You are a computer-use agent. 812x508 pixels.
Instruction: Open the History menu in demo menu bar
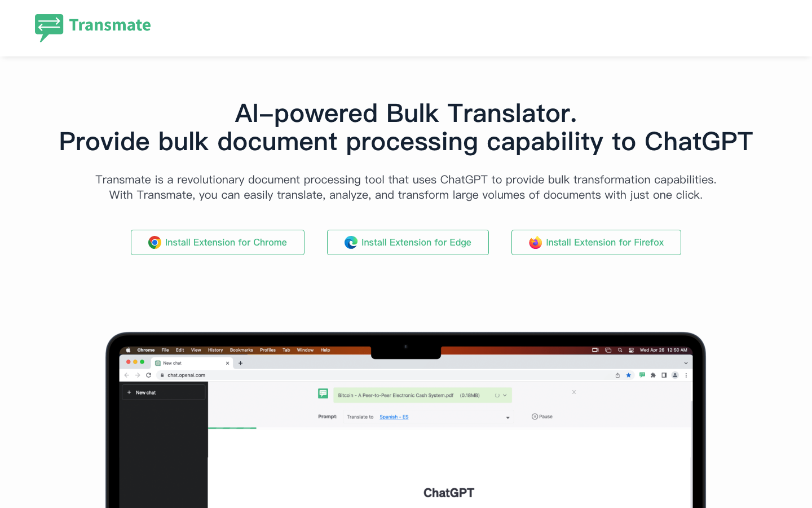pos(215,350)
